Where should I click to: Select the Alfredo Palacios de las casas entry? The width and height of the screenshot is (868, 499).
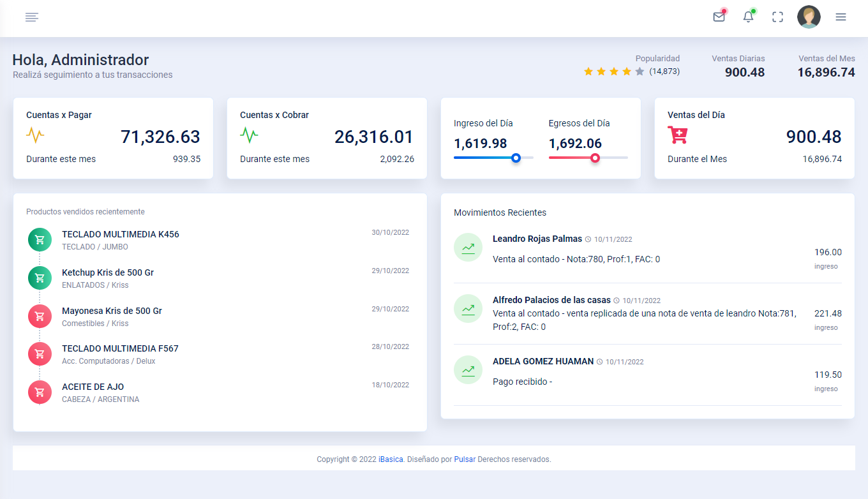pyautogui.click(x=551, y=300)
